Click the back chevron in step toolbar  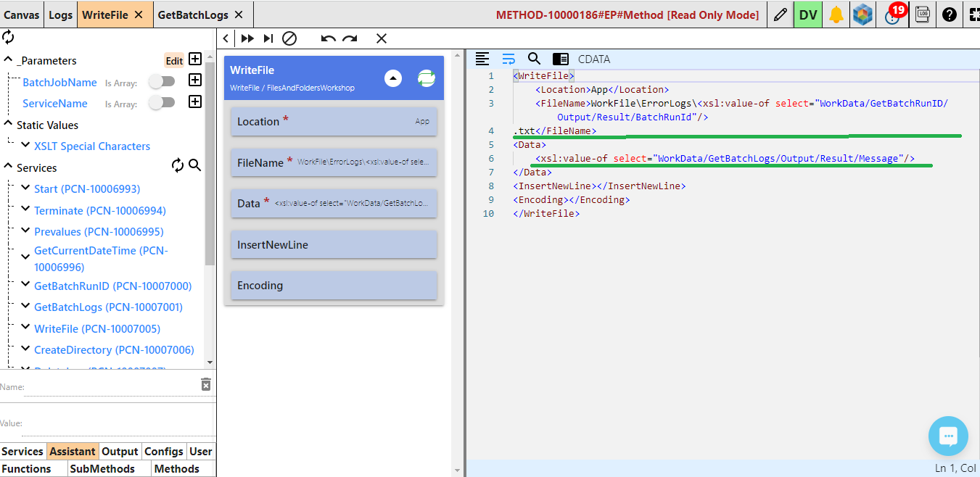226,38
